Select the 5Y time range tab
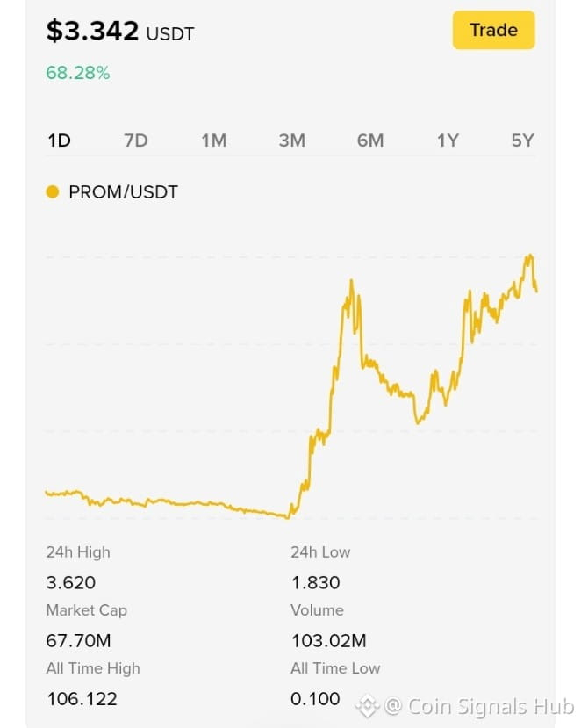 coord(523,141)
